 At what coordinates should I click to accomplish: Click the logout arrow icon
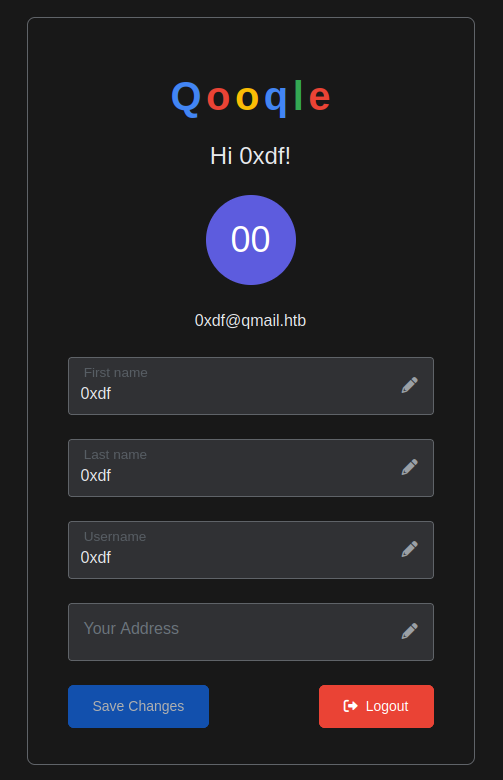pyautogui.click(x=351, y=706)
